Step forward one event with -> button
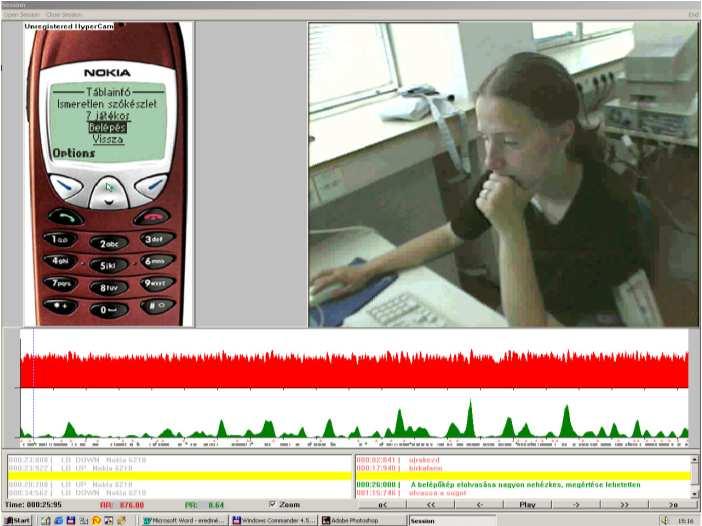The height and width of the screenshot is (526, 702). 576,505
